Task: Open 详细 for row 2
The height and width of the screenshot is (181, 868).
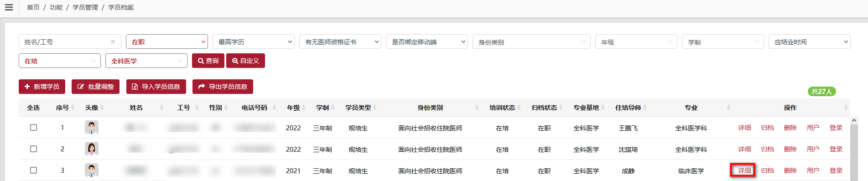Action: click(x=744, y=149)
